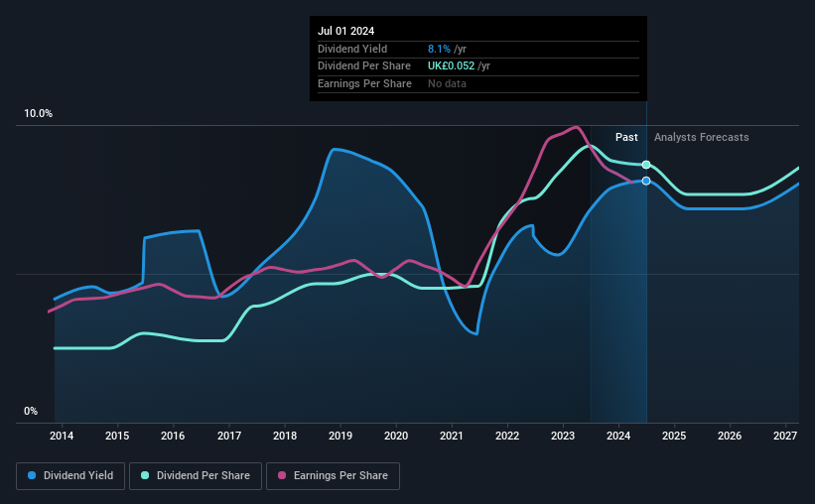Toggle the Dividend Yield legend button
The width and height of the screenshot is (815, 504).
point(70,476)
